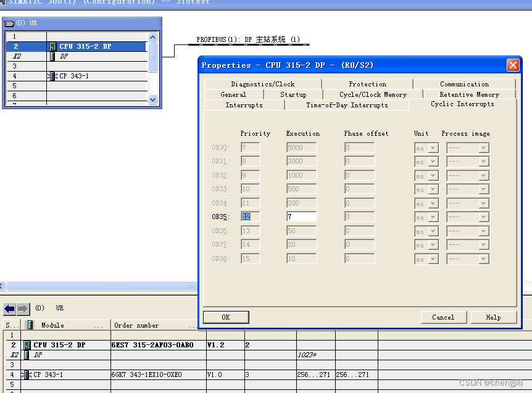Click the CP 343-1 module icon in rack
Viewport: 532px width, 393px height.
pyautogui.click(x=52, y=76)
